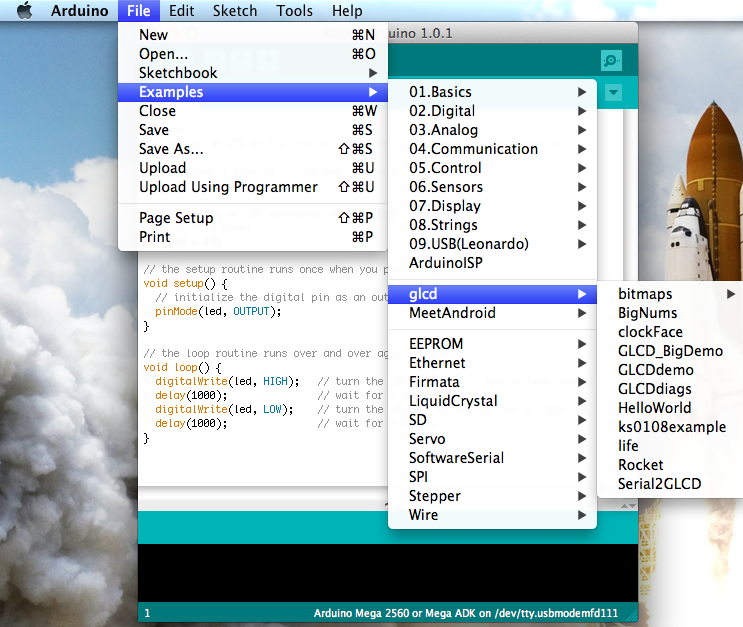Open the GLCDdemo example
Screen dimensions: 743x627
coord(670,370)
